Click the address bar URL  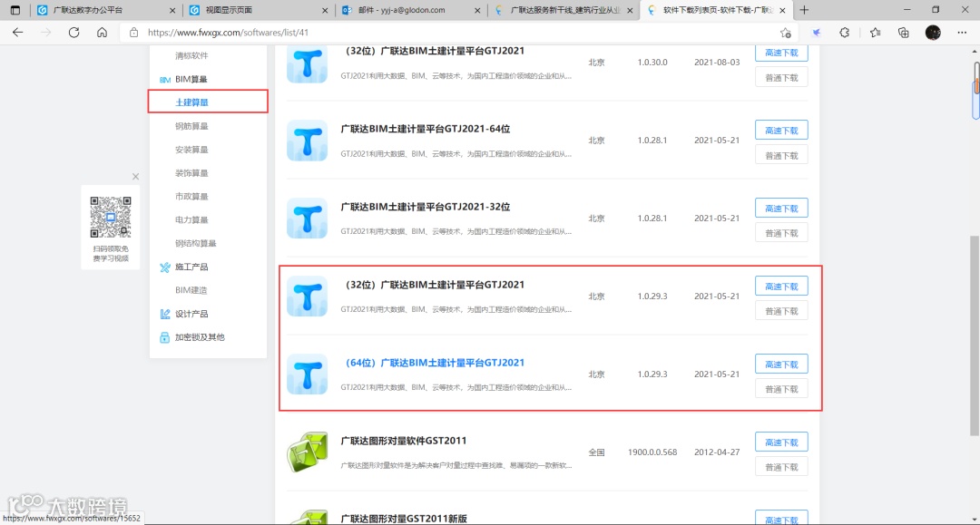pos(228,33)
